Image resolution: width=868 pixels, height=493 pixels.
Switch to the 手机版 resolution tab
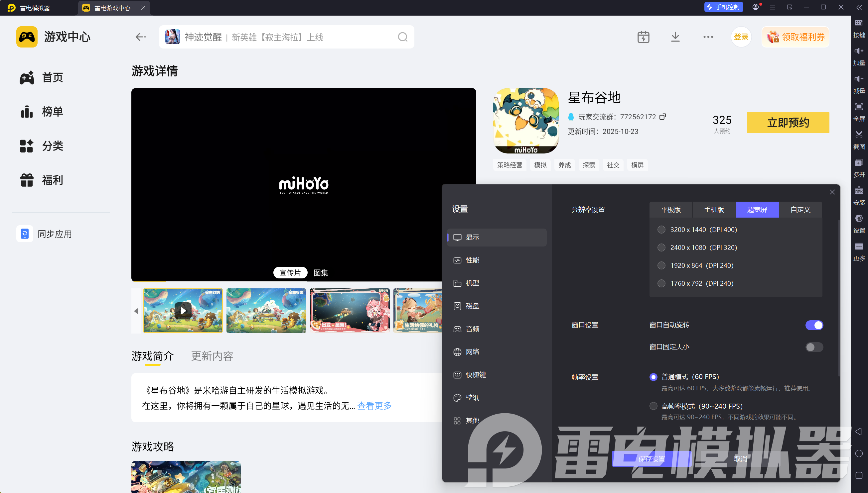[x=714, y=210]
